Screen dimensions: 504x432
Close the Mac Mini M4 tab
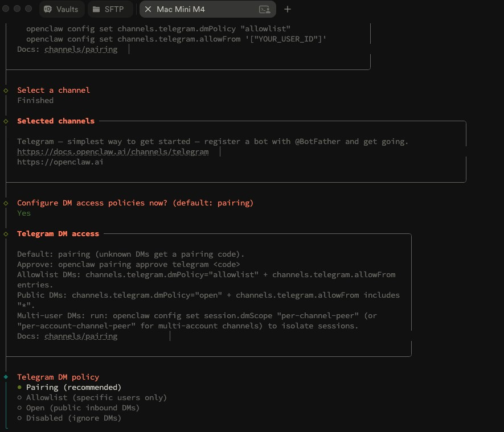[148, 9]
